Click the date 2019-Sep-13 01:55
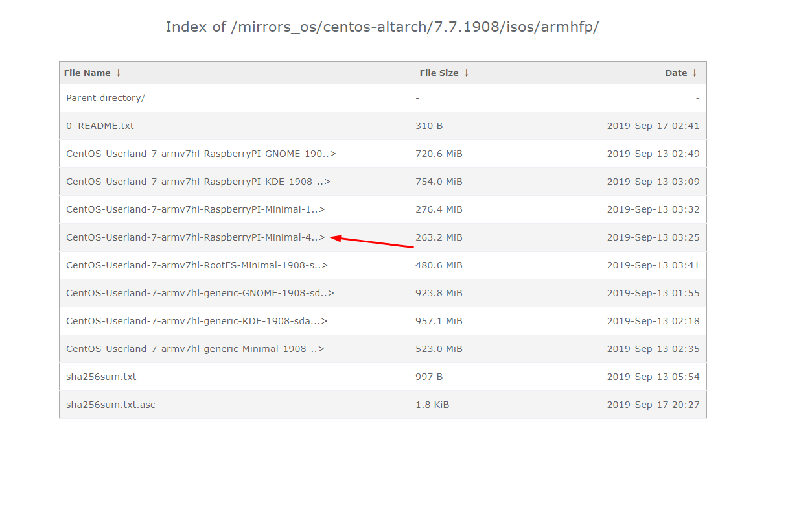This screenshot has height=520, width=812. point(653,293)
